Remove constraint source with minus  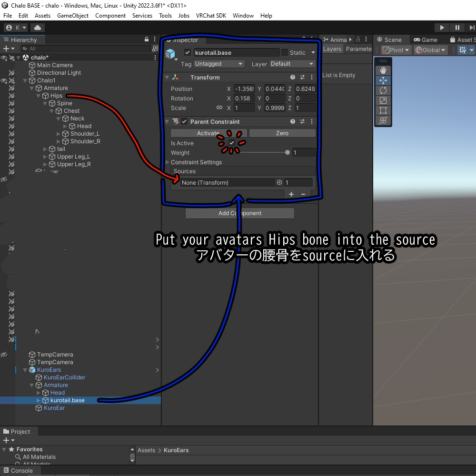pyautogui.click(x=303, y=194)
